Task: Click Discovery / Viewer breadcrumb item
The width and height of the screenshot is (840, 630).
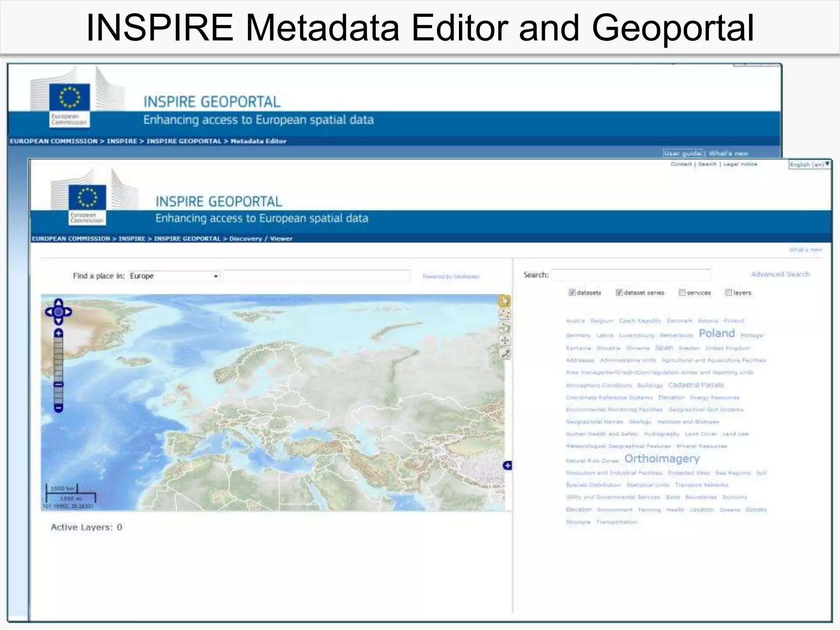Action: (x=261, y=238)
